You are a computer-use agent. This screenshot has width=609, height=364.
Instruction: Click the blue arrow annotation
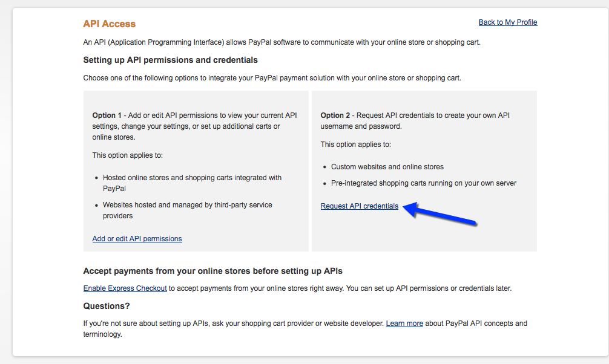tap(439, 213)
